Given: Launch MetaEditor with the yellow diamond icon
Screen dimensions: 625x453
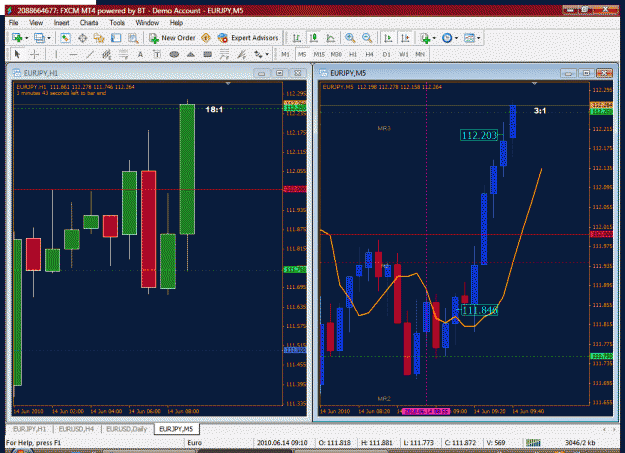Looking at the screenshot, I should point(206,38).
